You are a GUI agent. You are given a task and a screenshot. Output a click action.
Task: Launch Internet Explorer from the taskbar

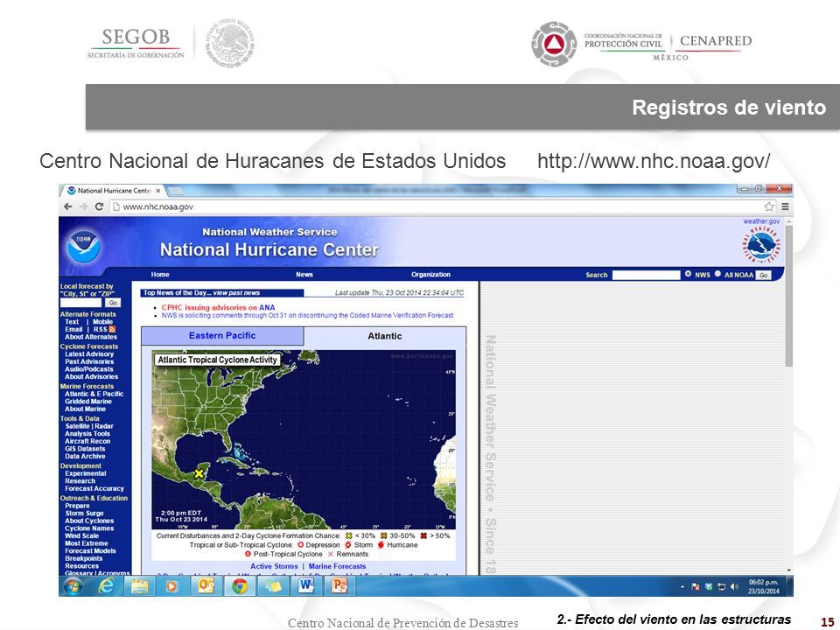(107, 586)
